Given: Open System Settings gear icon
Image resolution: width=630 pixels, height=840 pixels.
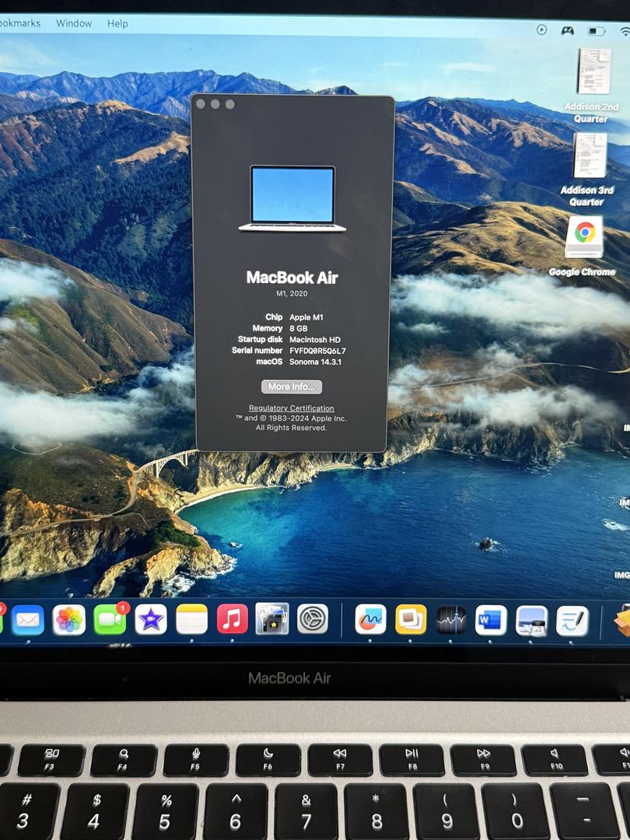Looking at the screenshot, I should (x=313, y=619).
